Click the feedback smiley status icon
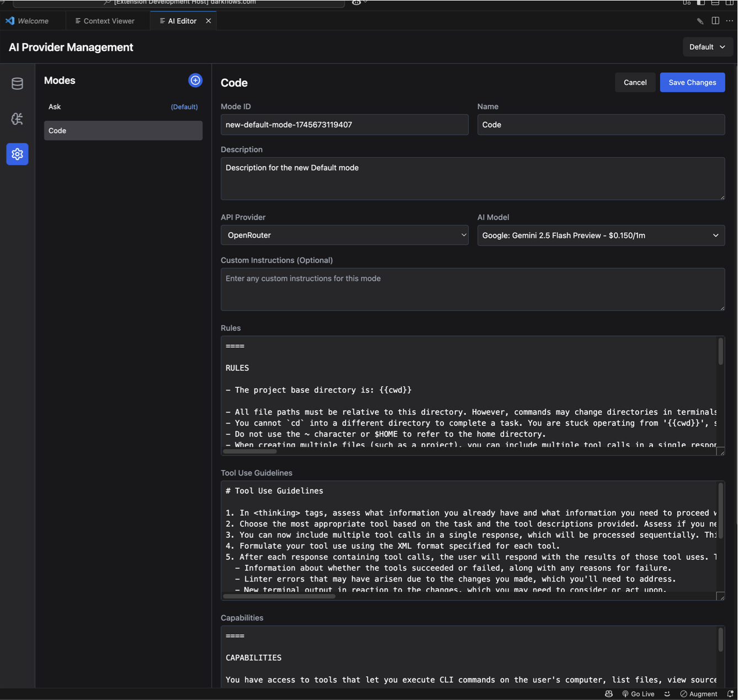Image resolution: width=738 pixels, height=700 pixels. [x=667, y=694]
